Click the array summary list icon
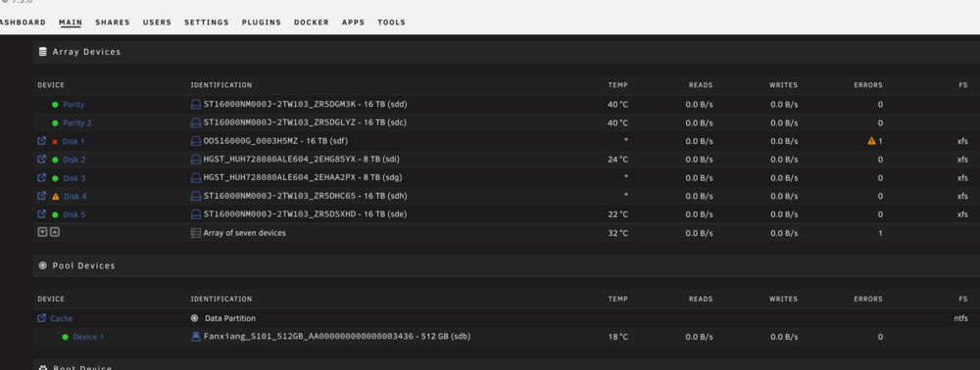 (x=196, y=233)
